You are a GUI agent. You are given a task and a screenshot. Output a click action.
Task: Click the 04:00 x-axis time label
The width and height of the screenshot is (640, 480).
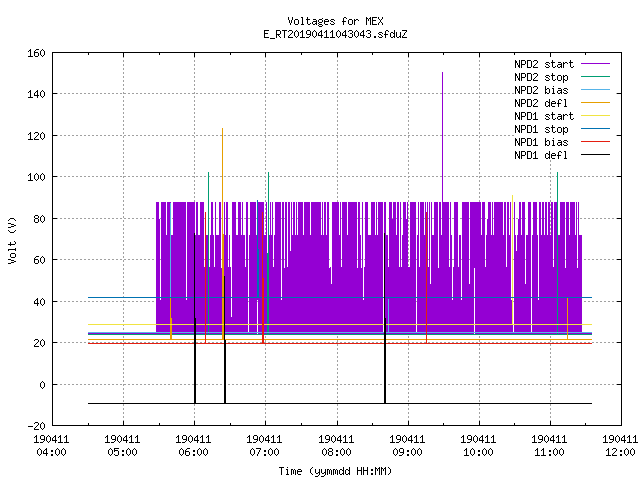(51, 452)
